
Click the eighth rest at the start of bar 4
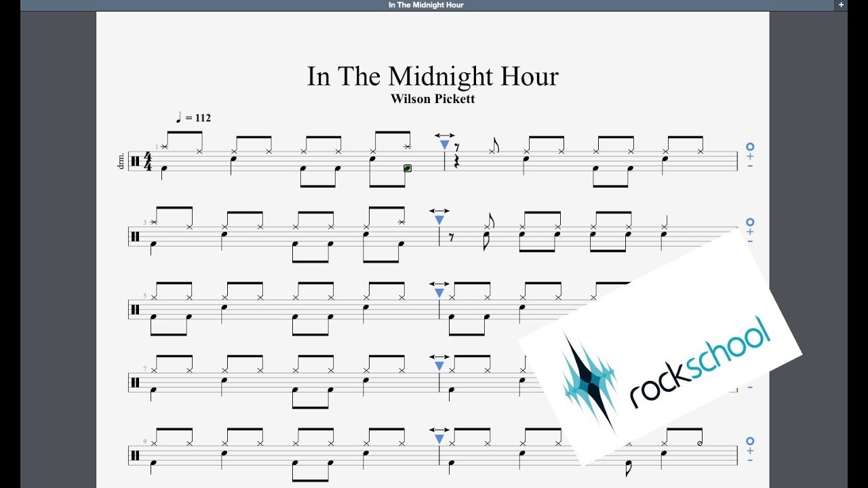pyautogui.click(x=451, y=237)
